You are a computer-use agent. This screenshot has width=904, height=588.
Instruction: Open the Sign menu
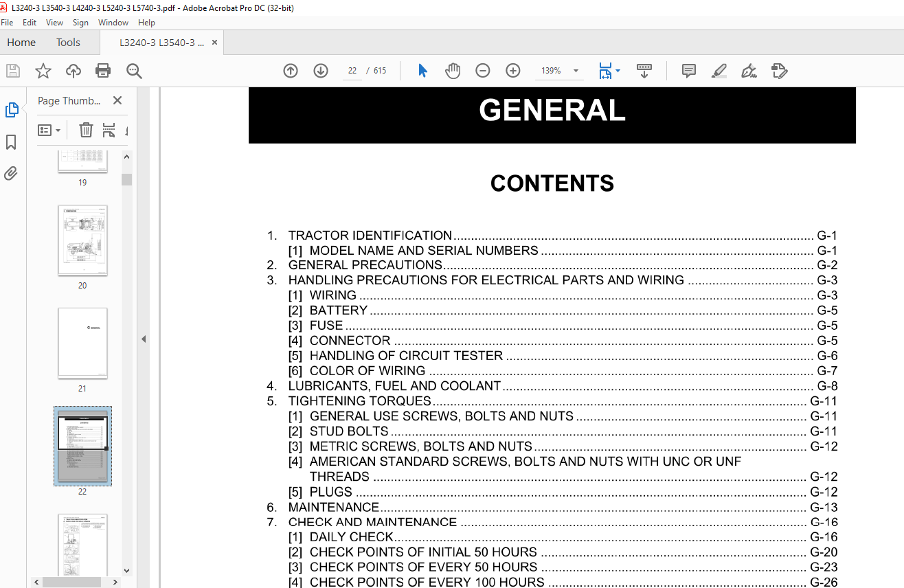coord(81,23)
